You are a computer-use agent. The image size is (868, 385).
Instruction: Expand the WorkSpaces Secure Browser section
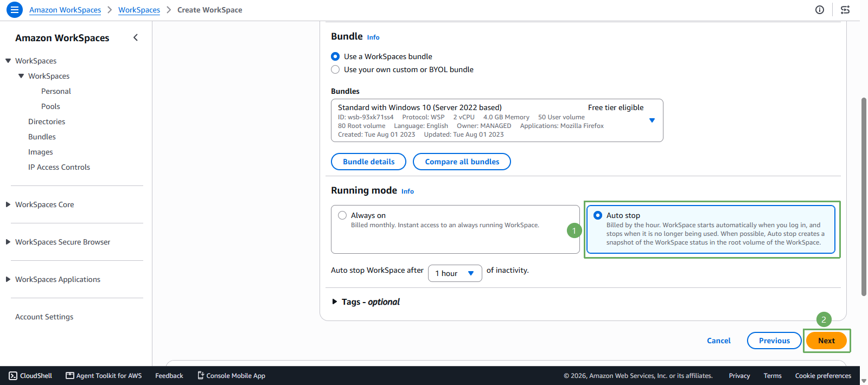(8, 242)
